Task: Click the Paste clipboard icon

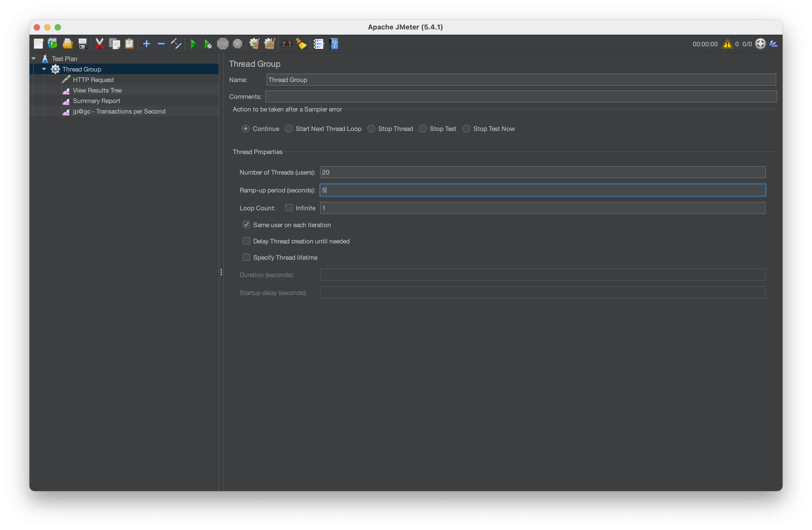Action: pyautogui.click(x=129, y=44)
